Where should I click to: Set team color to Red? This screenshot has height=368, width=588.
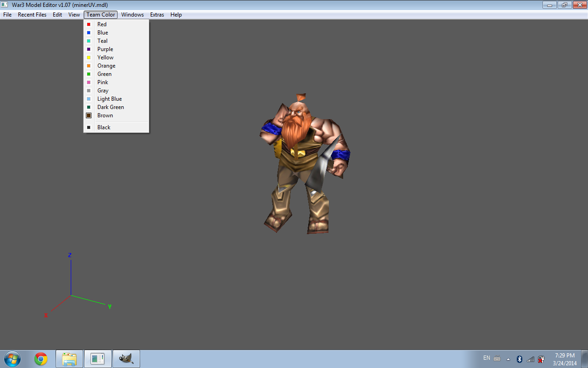[x=116, y=24]
